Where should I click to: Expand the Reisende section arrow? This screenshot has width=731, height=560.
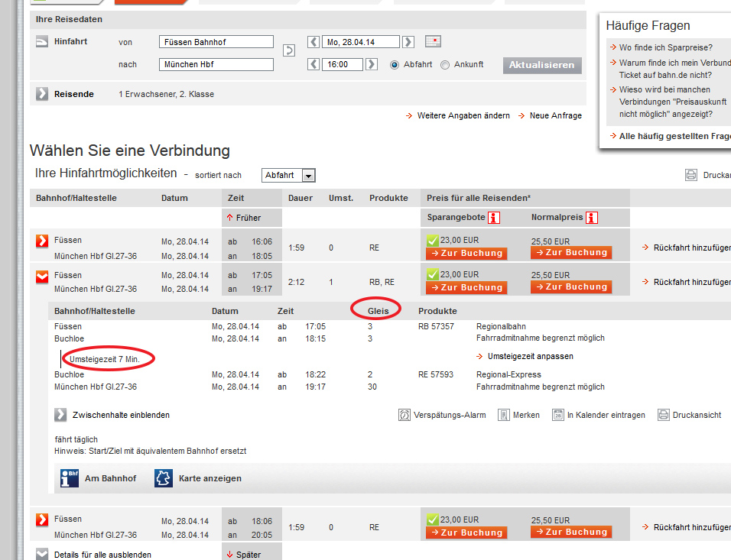click(x=42, y=94)
